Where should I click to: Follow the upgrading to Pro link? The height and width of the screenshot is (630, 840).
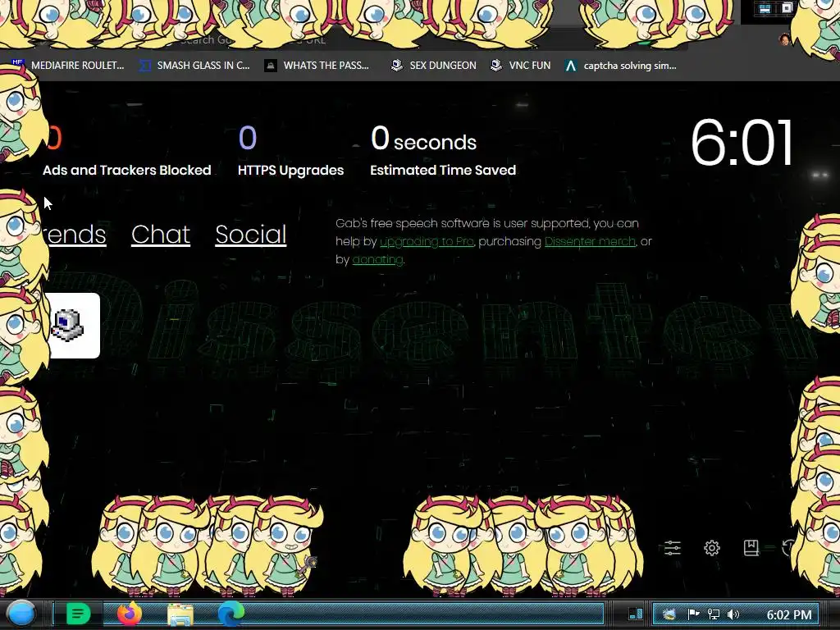tap(427, 242)
